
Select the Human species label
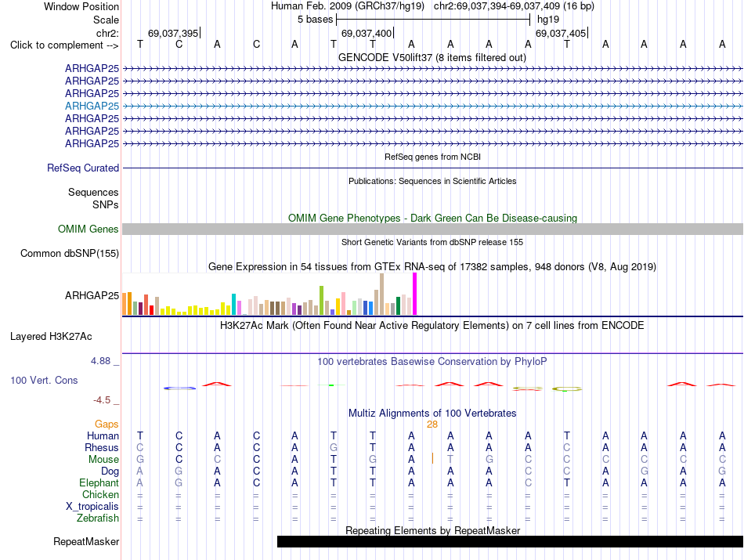(x=103, y=435)
